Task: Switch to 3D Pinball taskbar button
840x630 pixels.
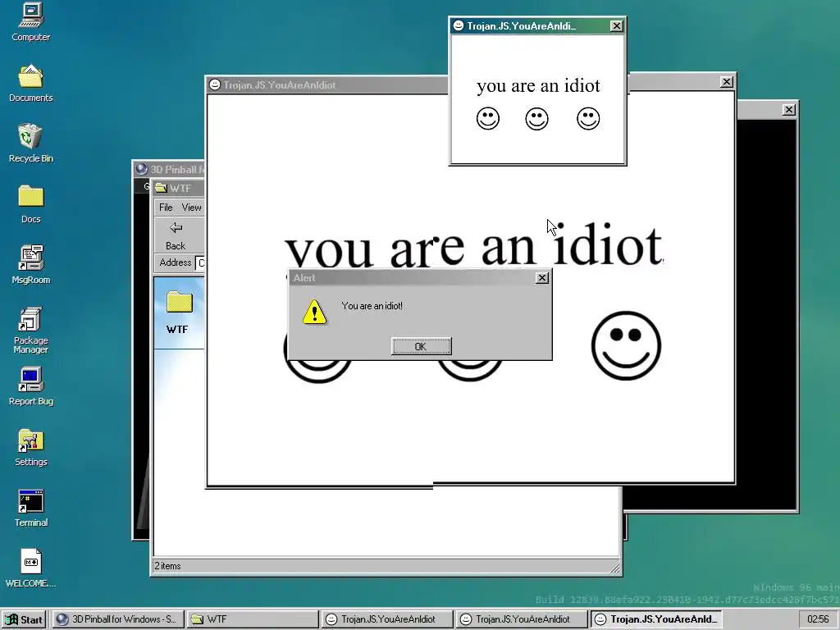Action: point(117,619)
